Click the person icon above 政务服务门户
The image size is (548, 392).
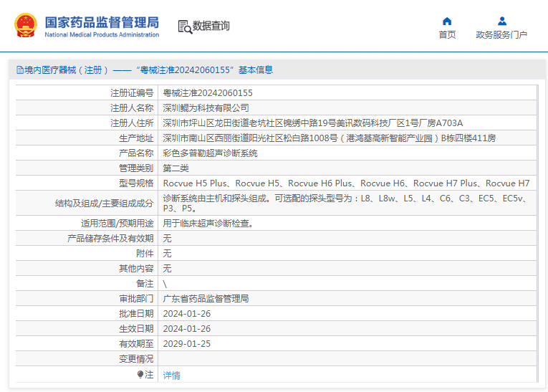pyautogui.click(x=502, y=21)
